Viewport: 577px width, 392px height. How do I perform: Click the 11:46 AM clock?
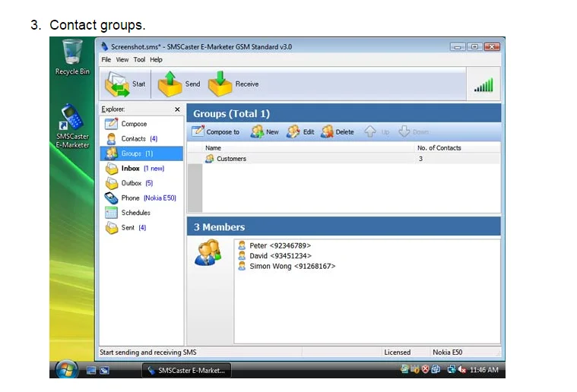coord(484,370)
